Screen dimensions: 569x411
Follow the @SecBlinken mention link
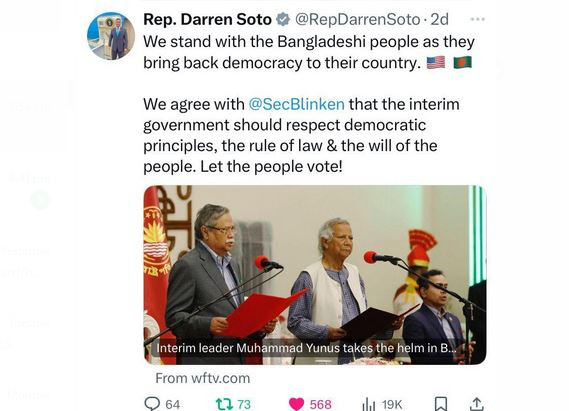tap(296, 104)
